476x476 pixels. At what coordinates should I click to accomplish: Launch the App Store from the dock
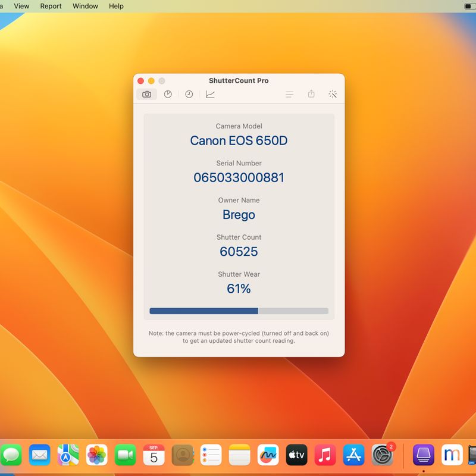click(354, 455)
